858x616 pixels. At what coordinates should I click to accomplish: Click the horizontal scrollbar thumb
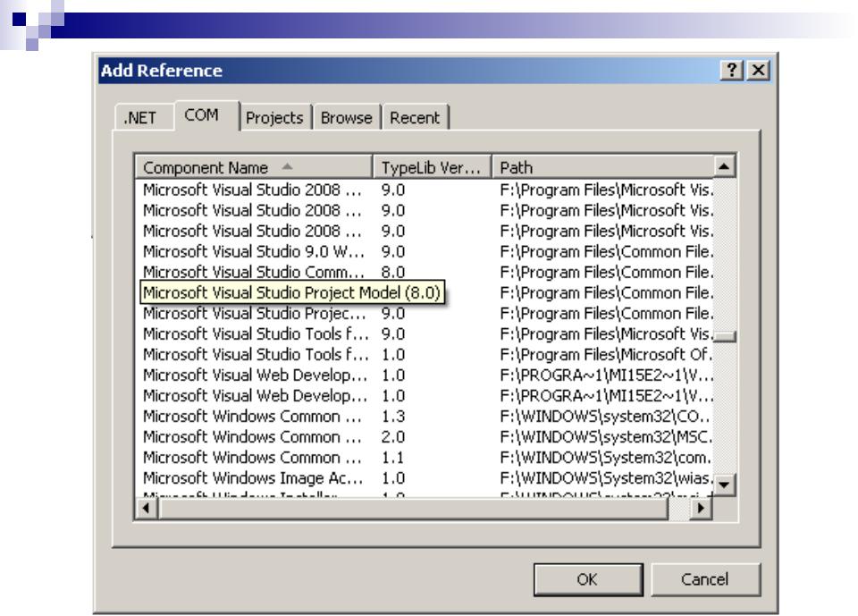tap(413, 509)
